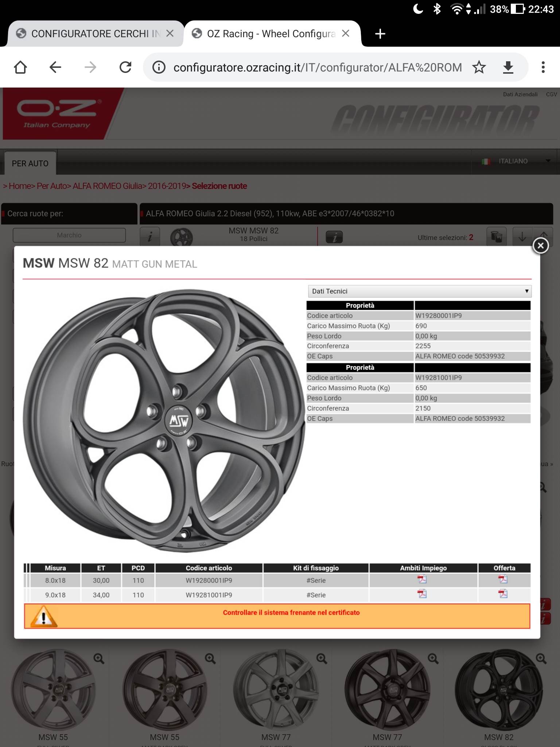Click the brake system warning banner text

291,613
